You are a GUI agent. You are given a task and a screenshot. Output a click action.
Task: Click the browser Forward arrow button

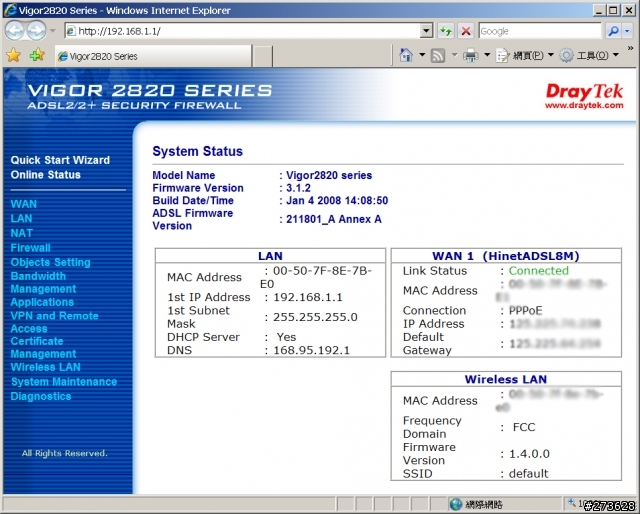click(x=36, y=31)
